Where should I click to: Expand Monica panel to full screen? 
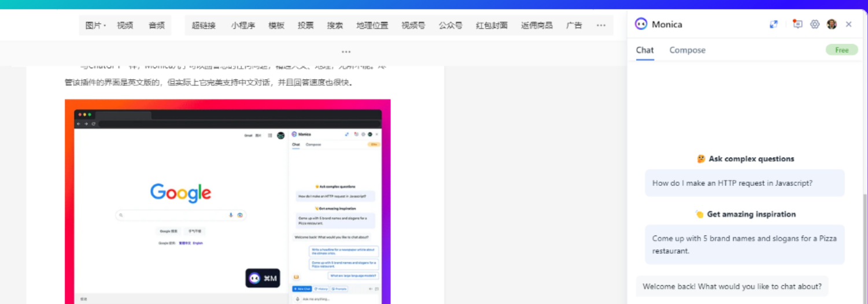coord(774,24)
